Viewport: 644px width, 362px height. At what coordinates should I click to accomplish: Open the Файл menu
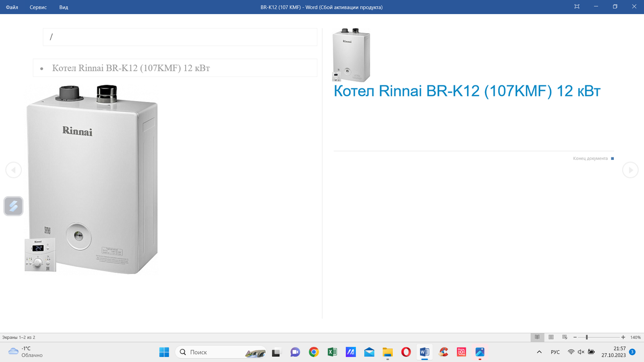(x=12, y=7)
